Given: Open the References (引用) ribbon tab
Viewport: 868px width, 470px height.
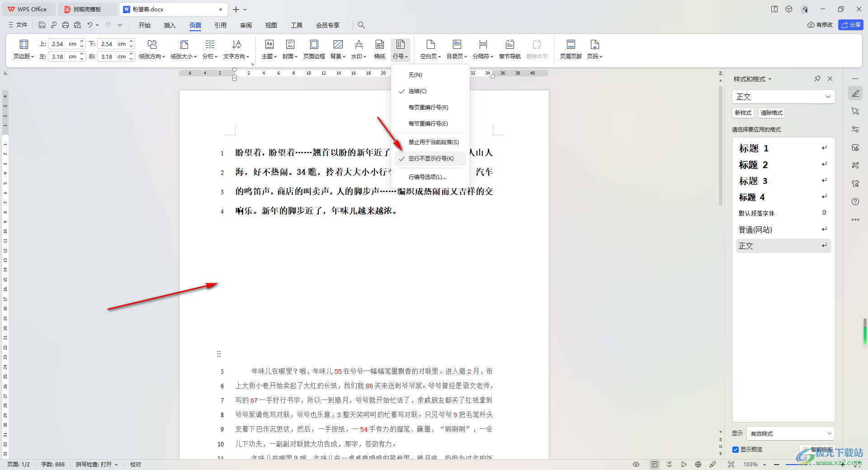Looking at the screenshot, I should pyautogui.click(x=221, y=25).
